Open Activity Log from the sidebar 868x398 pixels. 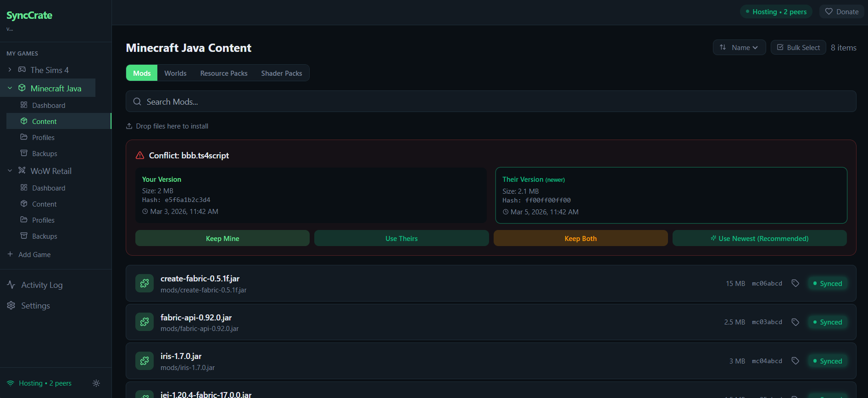pyautogui.click(x=41, y=285)
